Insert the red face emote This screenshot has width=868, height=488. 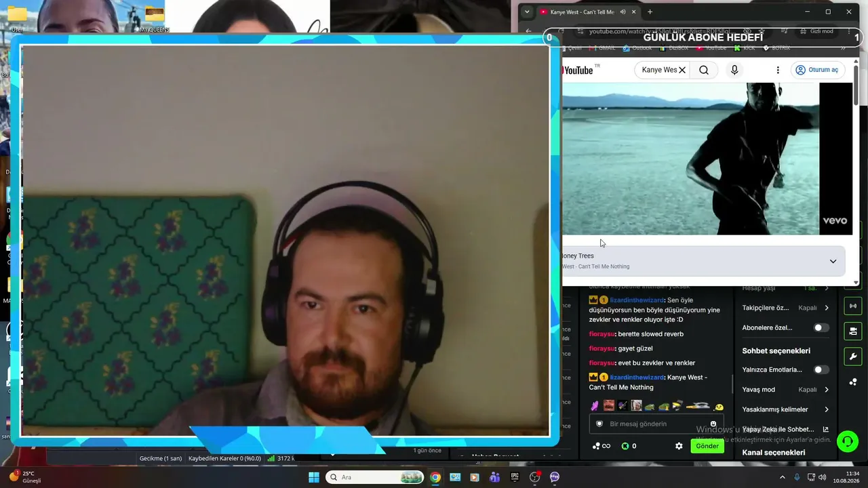(x=609, y=406)
